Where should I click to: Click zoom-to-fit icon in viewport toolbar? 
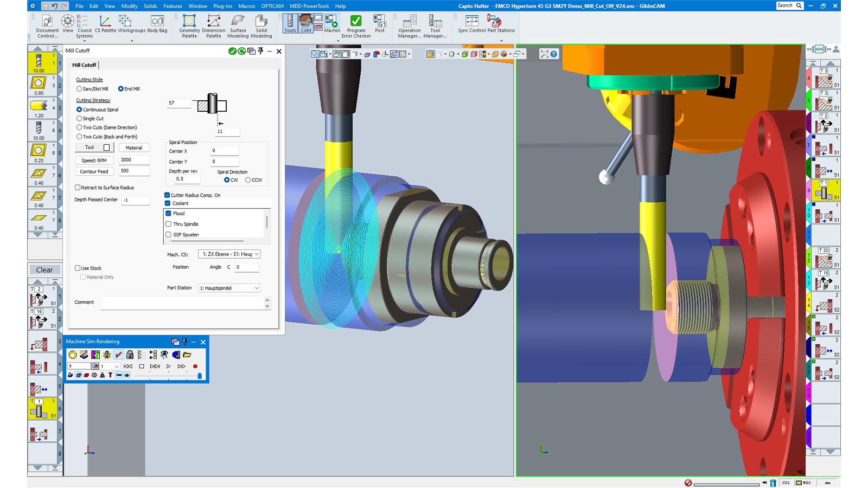pyautogui.click(x=545, y=54)
